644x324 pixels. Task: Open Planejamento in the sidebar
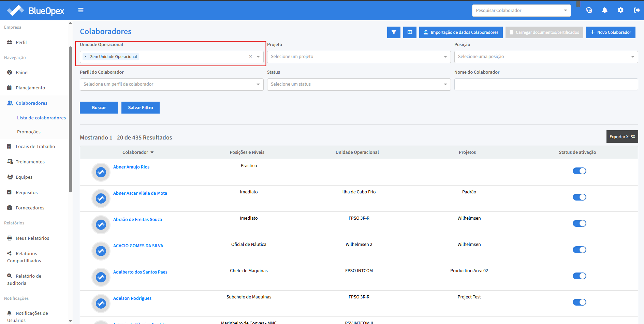pyautogui.click(x=30, y=88)
